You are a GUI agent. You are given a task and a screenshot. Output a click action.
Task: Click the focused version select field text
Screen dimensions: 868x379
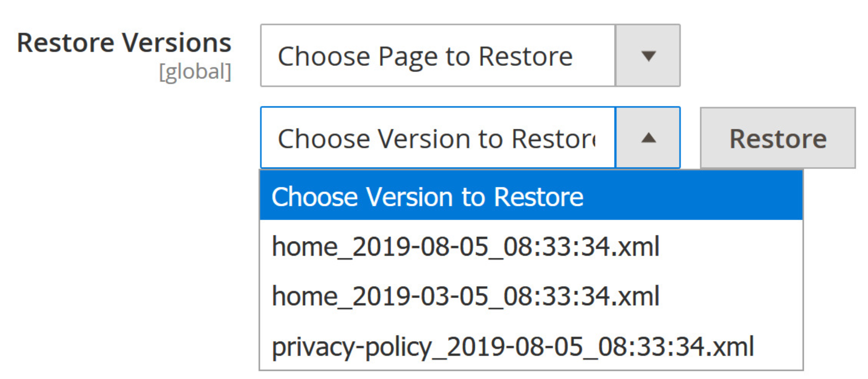tap(437, 139)
